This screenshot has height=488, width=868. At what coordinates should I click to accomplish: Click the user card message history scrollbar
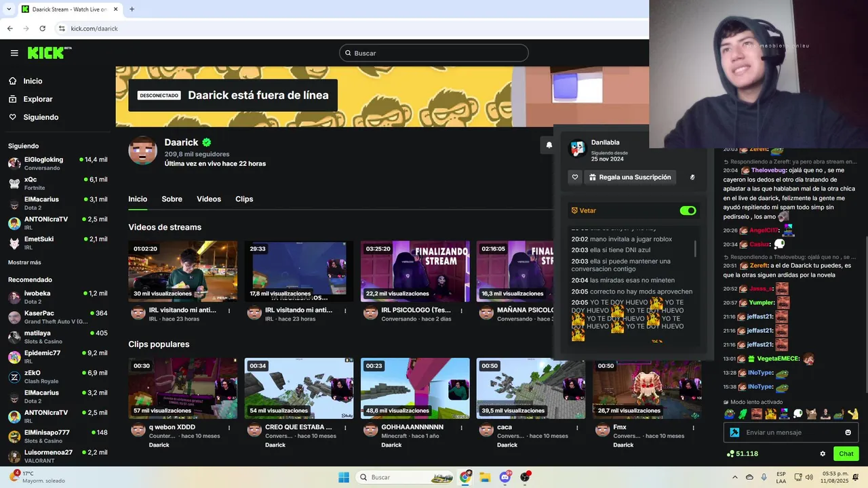click(695, 249)
